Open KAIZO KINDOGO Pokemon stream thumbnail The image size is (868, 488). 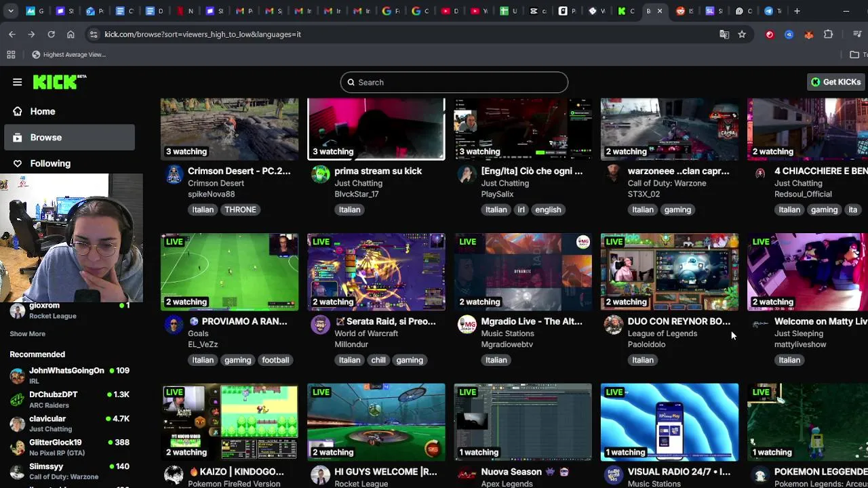click(229, 422)
